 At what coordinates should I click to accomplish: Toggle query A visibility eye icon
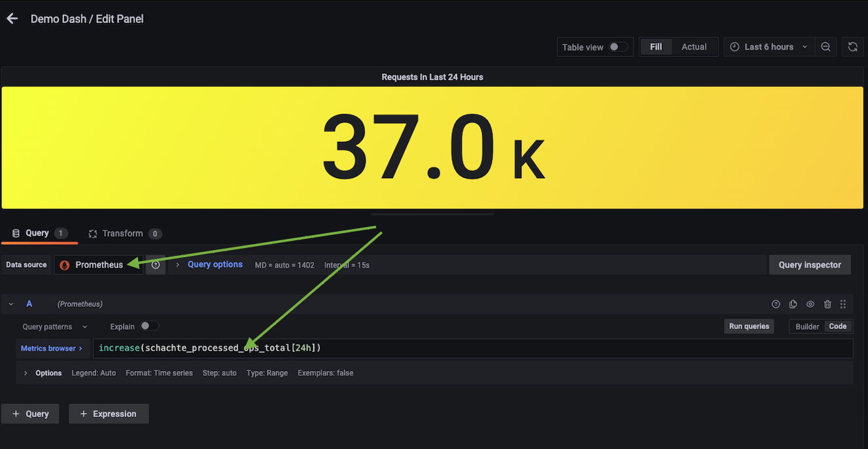(810, 304)
